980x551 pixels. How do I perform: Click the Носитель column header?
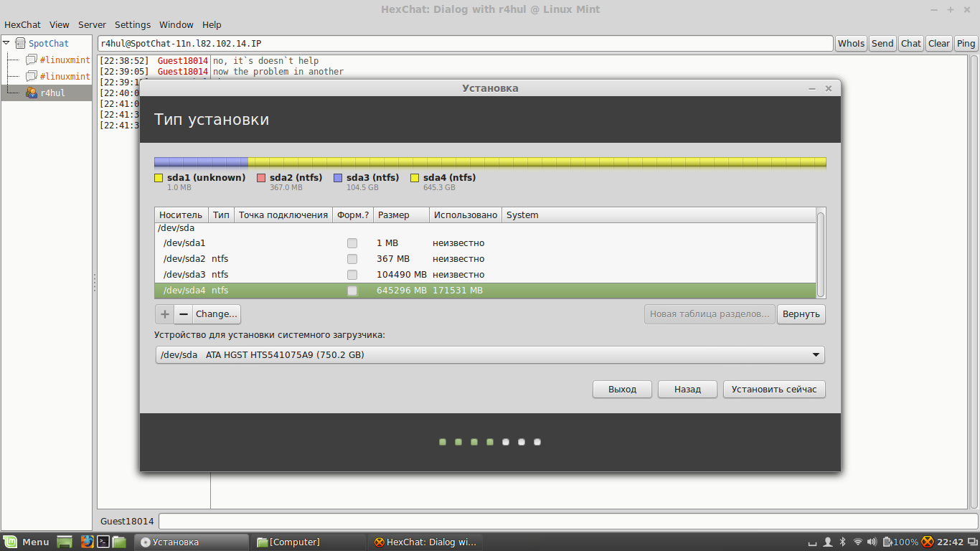click(182, 215)
